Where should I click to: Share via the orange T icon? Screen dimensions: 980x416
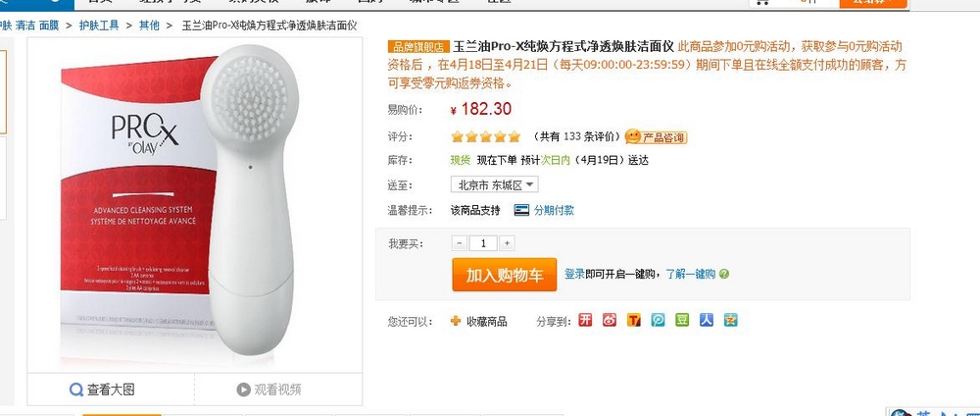tap(634, 320)
